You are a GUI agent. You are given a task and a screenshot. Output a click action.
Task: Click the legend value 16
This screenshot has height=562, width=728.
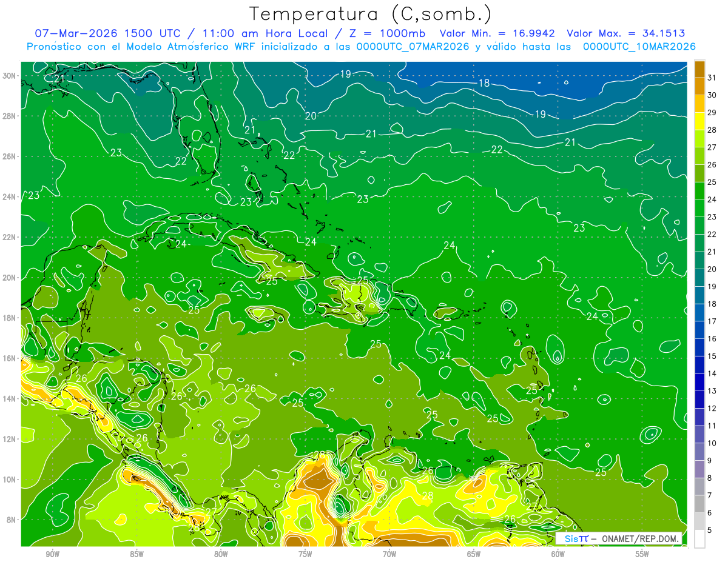713,339
